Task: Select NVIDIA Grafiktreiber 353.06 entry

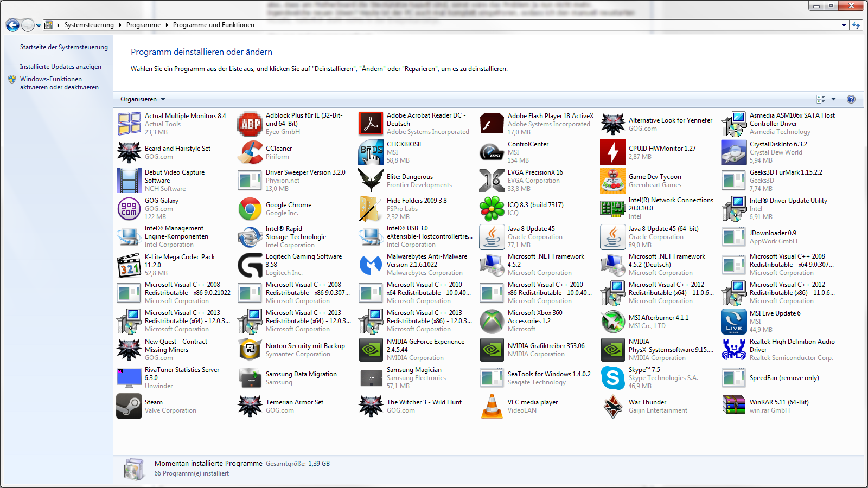Action: tap(537, 350)
